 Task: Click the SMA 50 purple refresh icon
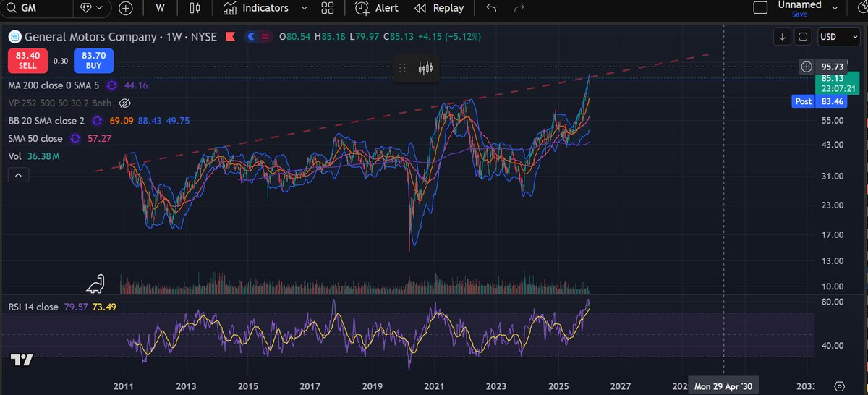point(75,138)
